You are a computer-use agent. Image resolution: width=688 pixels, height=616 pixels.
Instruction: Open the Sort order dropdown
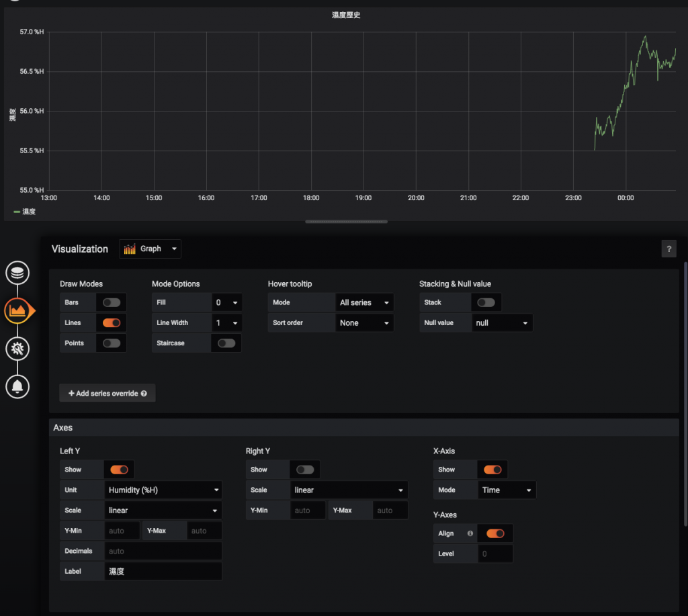364,323
